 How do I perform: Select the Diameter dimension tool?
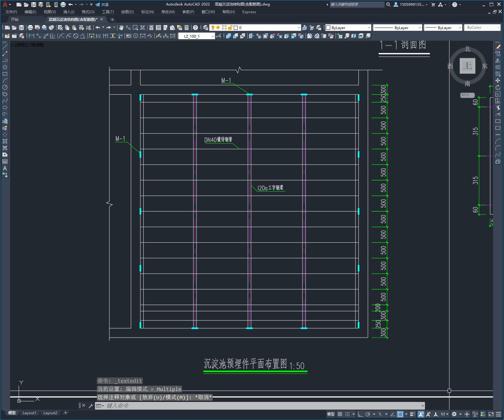click(76, 36)
